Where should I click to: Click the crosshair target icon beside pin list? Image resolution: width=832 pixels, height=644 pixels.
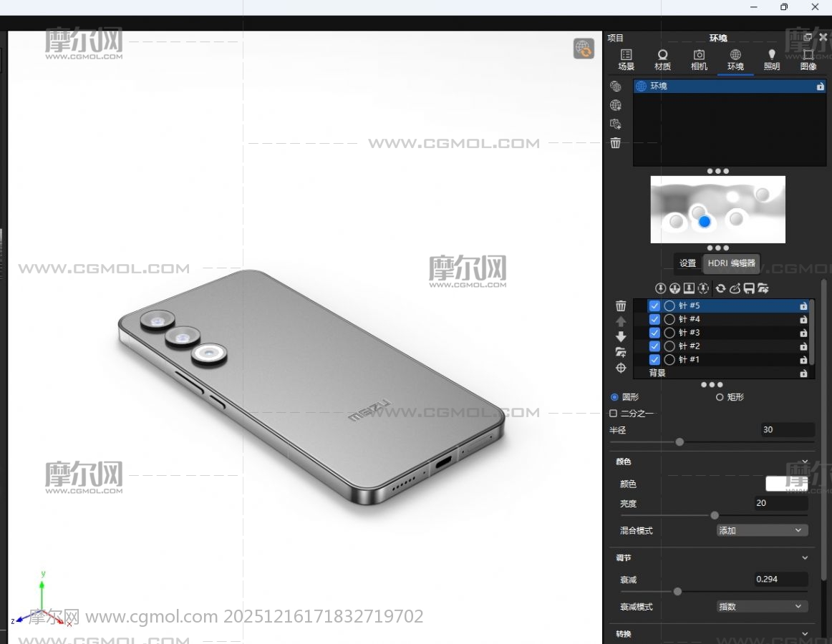(621, 368)
